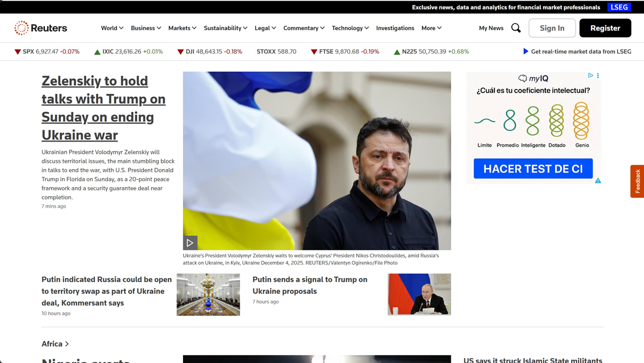The width and height of the screenshot is (644, 363).
Task: Click the play icon on Zelenskiy photo
Action: click(190, 243)
